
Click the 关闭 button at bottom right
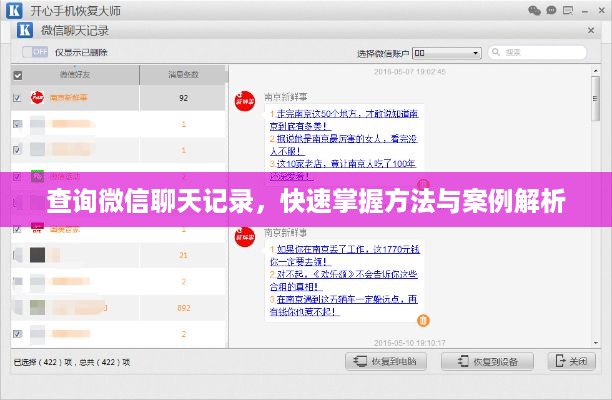(x=571, y=361)
